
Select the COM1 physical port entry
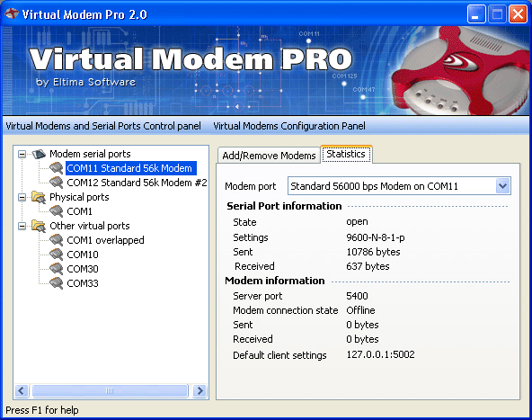coord(79,211)
